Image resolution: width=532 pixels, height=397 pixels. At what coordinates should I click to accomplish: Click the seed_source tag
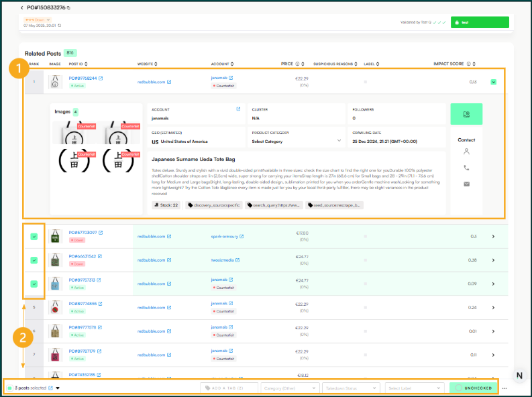(x=334, y=205)
